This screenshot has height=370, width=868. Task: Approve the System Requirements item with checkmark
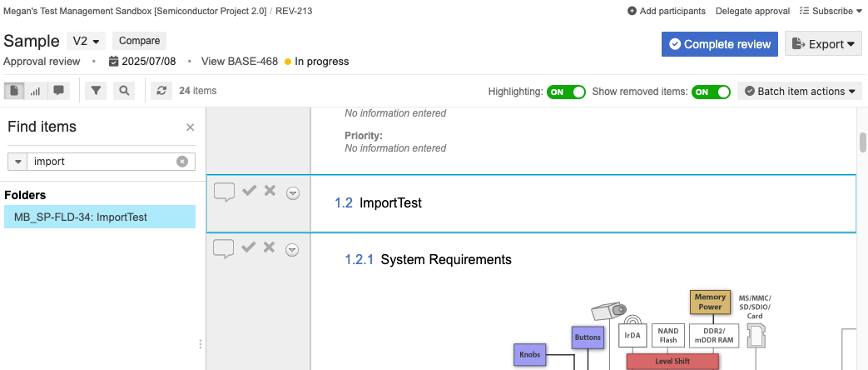coord(249,247)
